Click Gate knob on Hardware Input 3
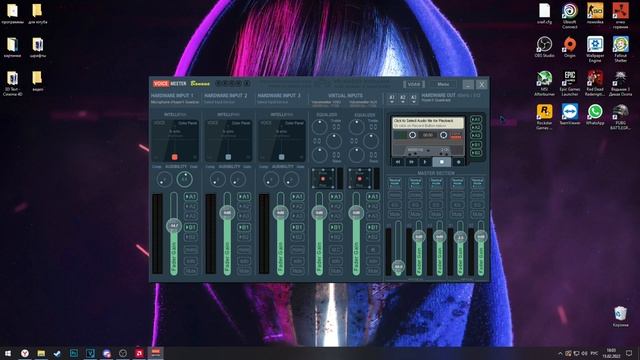640x360 pixels. (x=291, y=179)
